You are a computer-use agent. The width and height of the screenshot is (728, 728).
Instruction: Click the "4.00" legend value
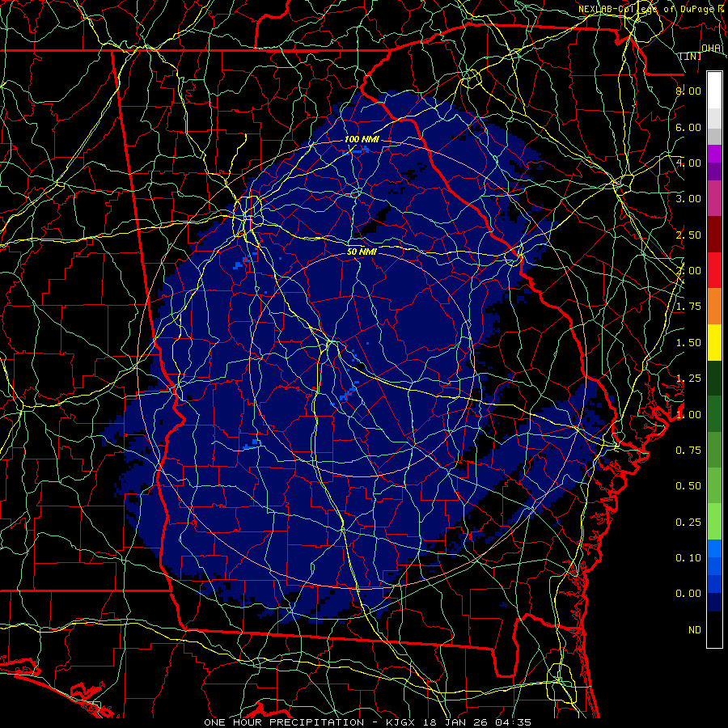(x=688, y=163)
